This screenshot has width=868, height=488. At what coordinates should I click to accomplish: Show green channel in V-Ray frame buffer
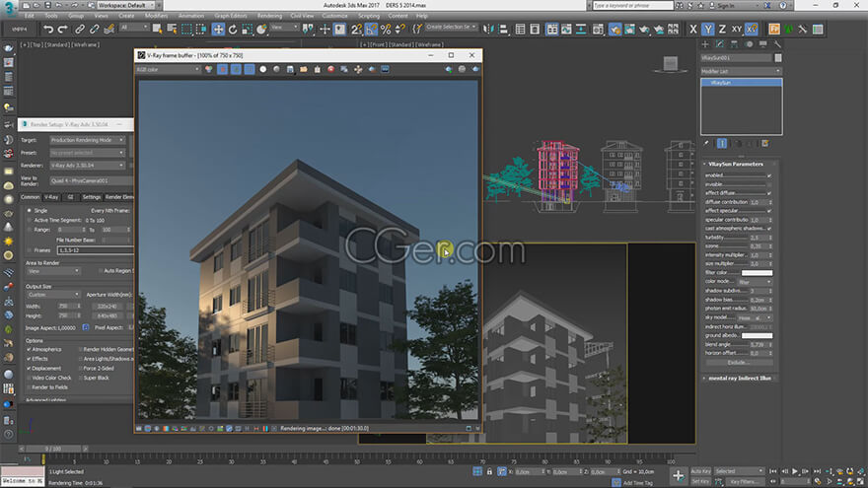click(x=236, y=69)
